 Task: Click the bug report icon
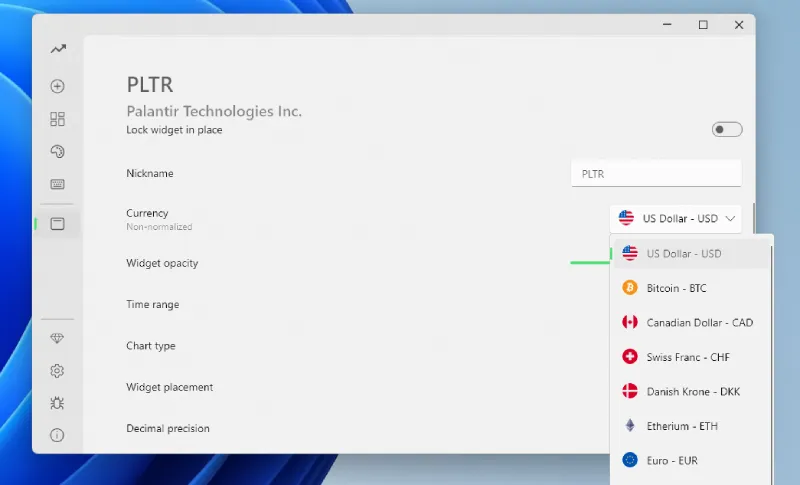coord(58,403)
